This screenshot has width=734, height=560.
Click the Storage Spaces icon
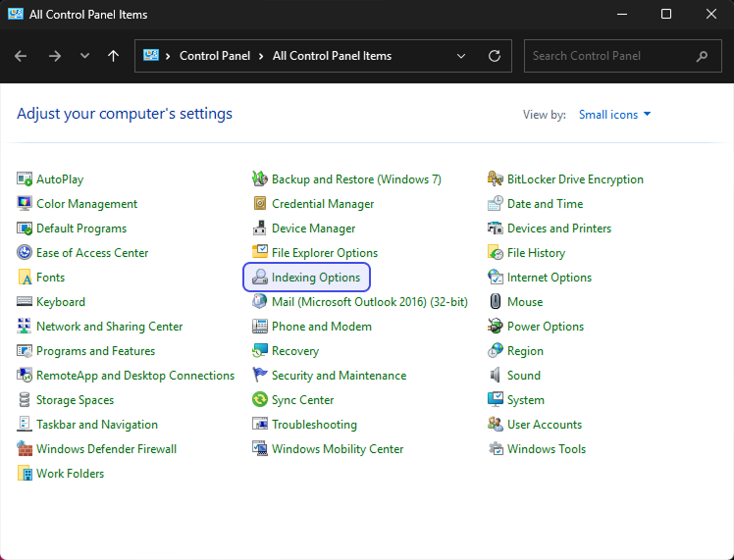pos(25,400)
